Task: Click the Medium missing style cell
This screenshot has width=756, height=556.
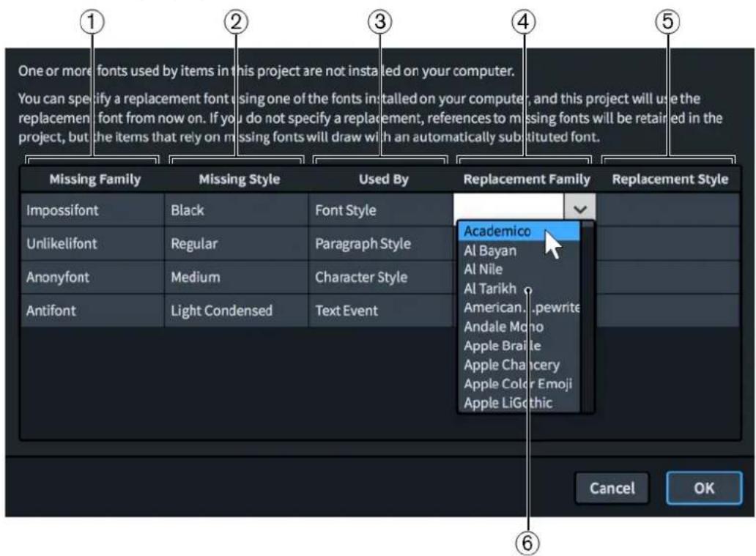Action: [x=236, y=278]
